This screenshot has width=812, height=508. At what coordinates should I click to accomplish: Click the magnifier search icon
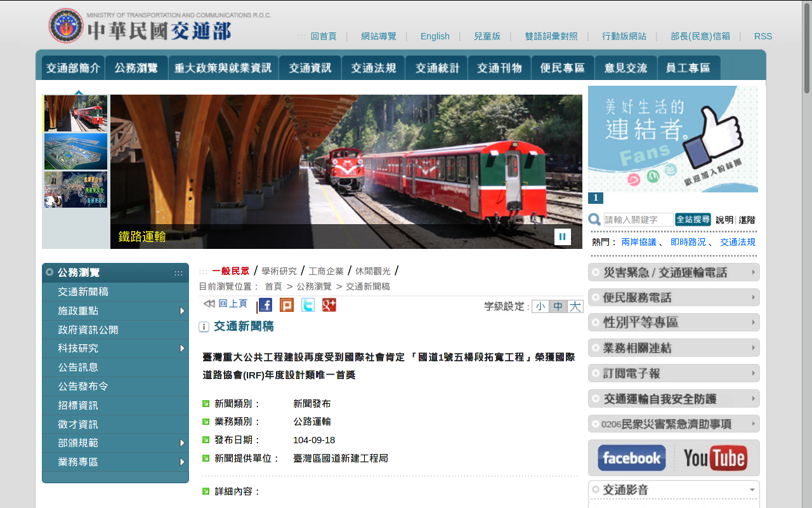(594, 220)
